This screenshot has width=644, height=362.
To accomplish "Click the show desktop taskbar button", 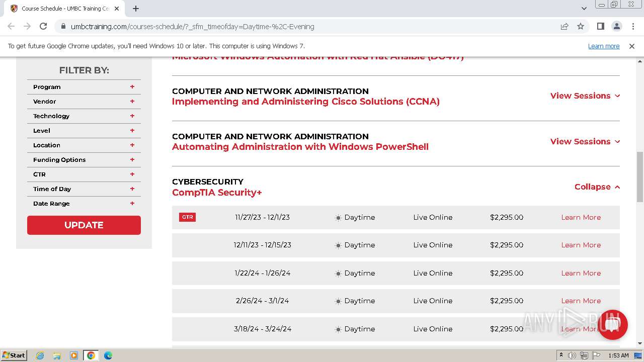I will (638, 355).
